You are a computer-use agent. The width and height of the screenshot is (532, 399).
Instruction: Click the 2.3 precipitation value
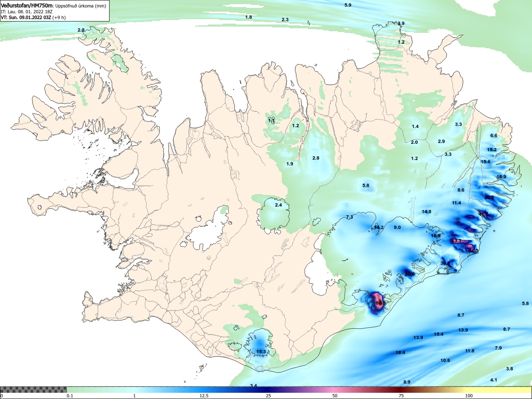point(285,20)
